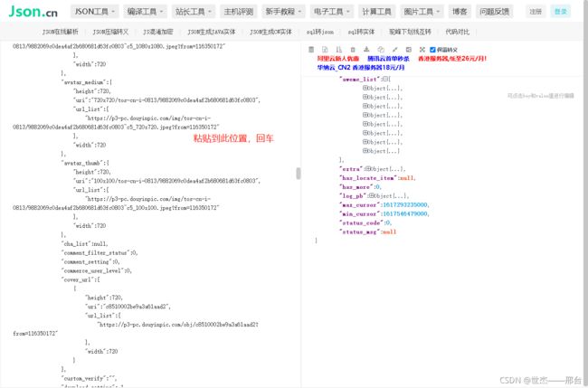Click the striped database-style icon in the result toolbar
The image size is (588, 388).
click(311, 50)
